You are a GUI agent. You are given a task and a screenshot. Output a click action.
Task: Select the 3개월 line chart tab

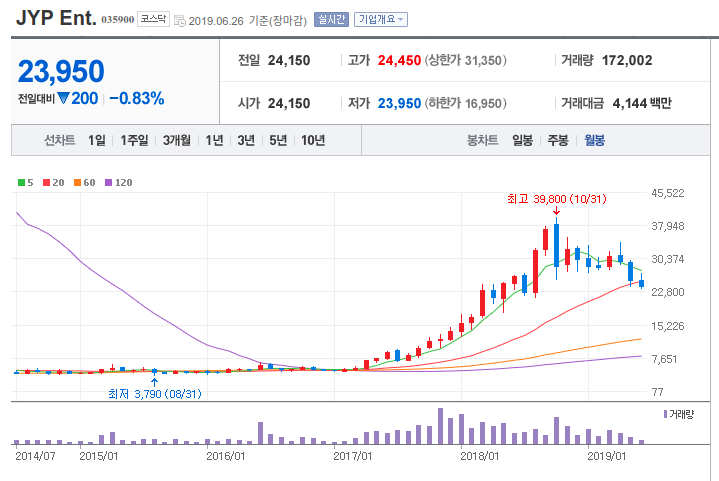[x=177, y=140]
